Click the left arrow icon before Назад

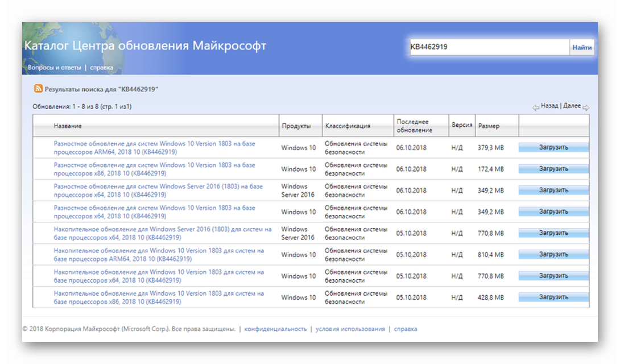tap(535, 107)
